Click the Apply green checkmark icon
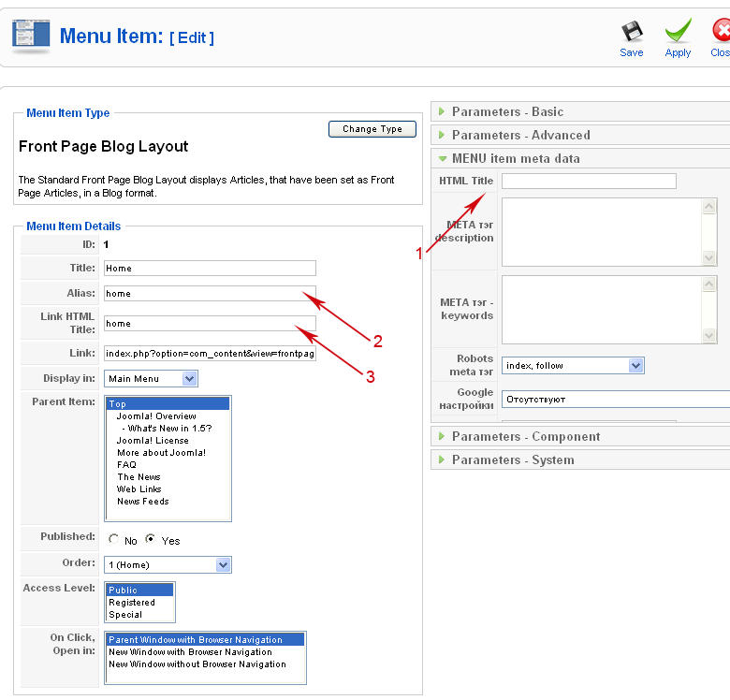The width and height of the screenshot is (730, 700). point(679,30)
